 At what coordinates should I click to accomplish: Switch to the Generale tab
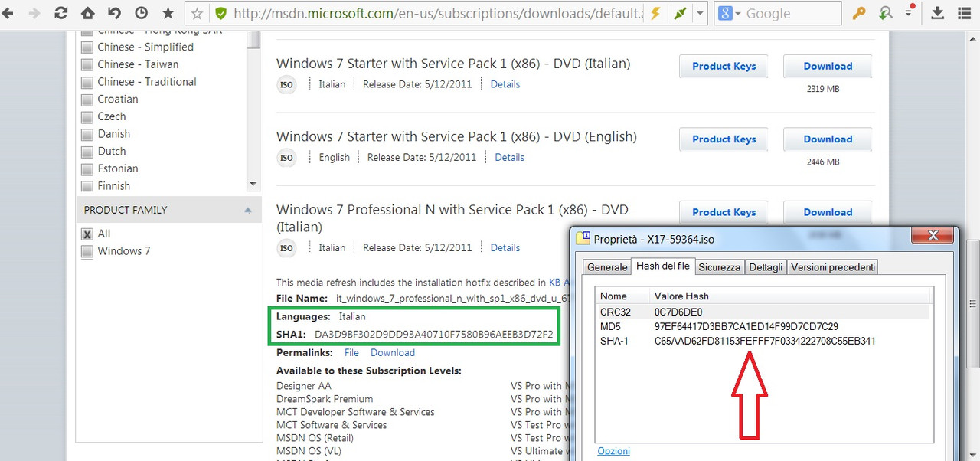click(x=607, y=267)
